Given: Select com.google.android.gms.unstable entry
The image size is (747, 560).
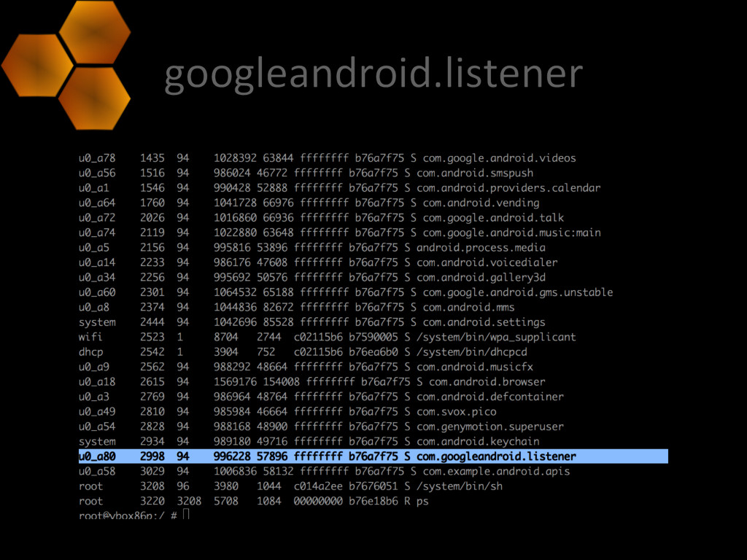Looking at the screenshot, I should (518, 292).
